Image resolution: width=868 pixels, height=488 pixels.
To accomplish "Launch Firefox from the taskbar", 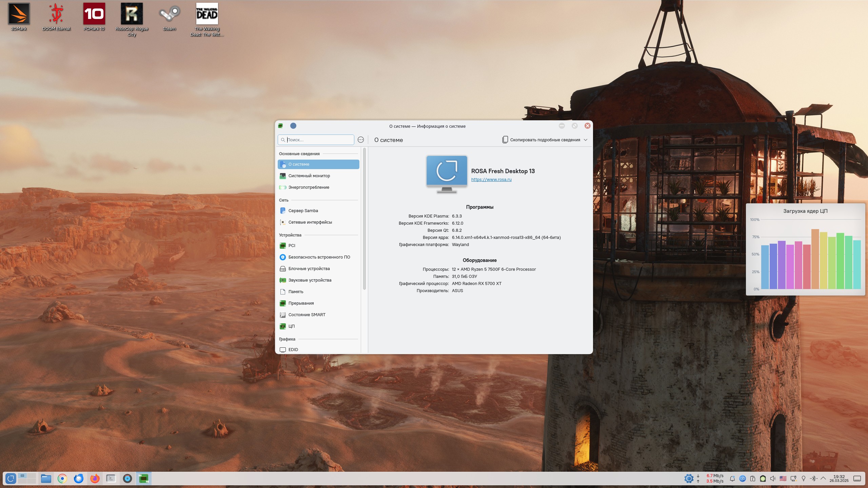I will [95, 479].
